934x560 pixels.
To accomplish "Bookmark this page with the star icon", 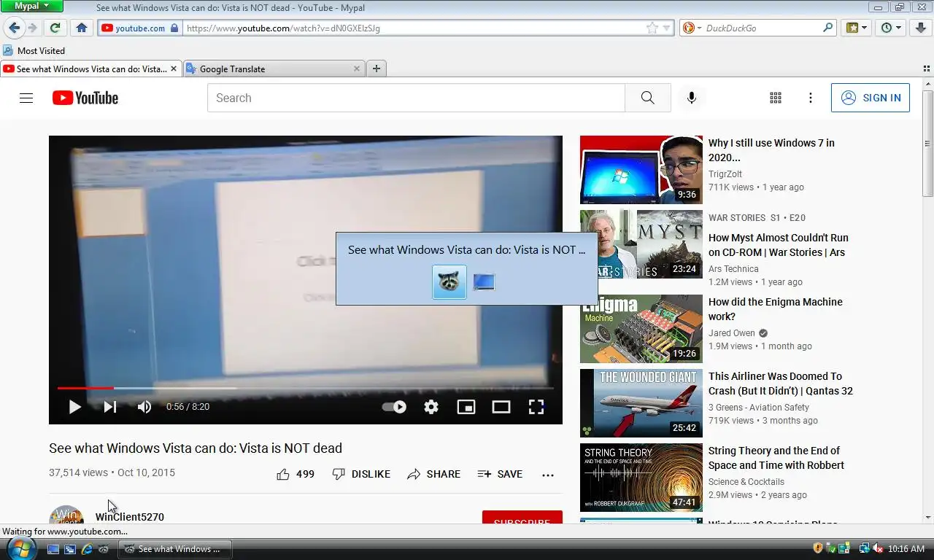I will pos(652,28).
